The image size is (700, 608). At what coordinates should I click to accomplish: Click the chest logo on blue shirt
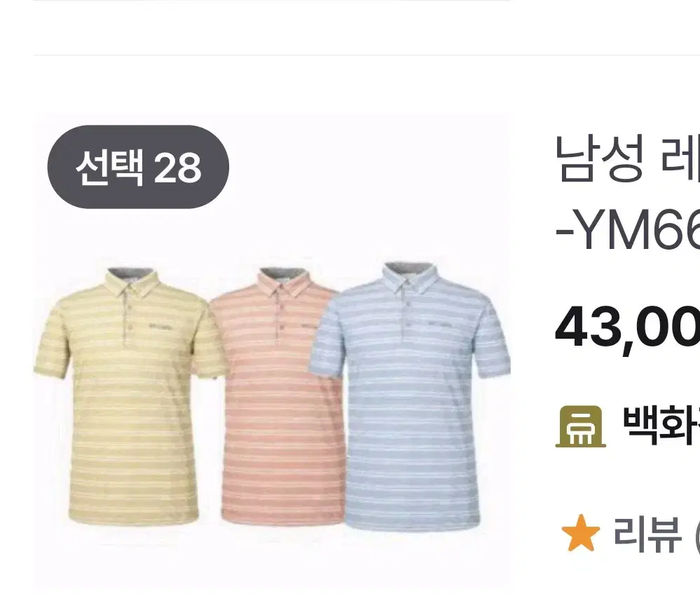pos(440,324)
